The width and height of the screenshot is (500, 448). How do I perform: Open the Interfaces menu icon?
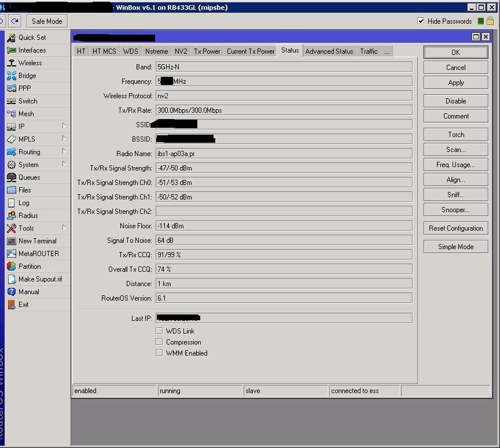pos(12,50)
